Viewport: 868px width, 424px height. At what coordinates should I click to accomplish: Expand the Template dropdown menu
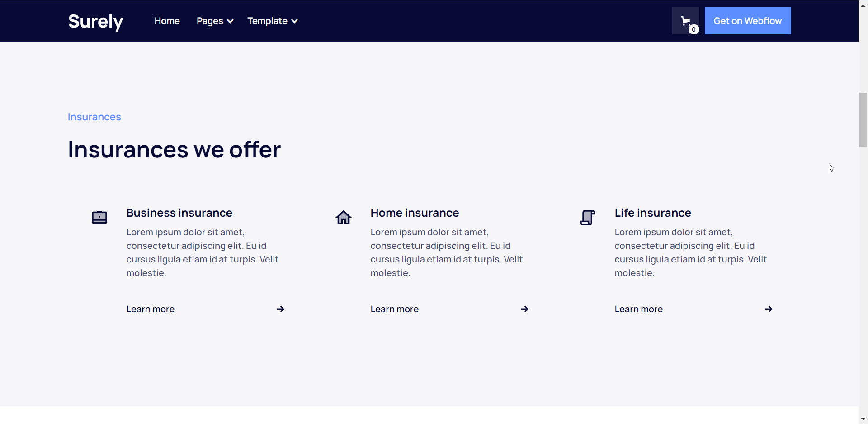click(272, 21)
